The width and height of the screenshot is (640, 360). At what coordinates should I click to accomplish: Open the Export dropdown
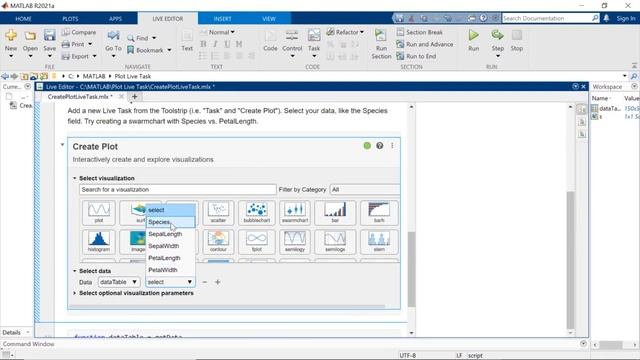pyautogui.click(x=94, y=56)
